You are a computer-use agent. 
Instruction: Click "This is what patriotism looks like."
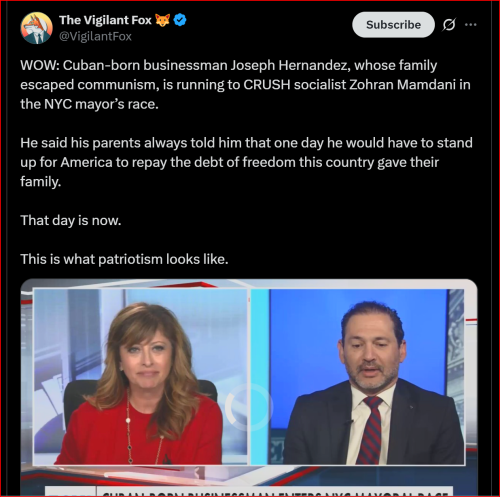124,259
